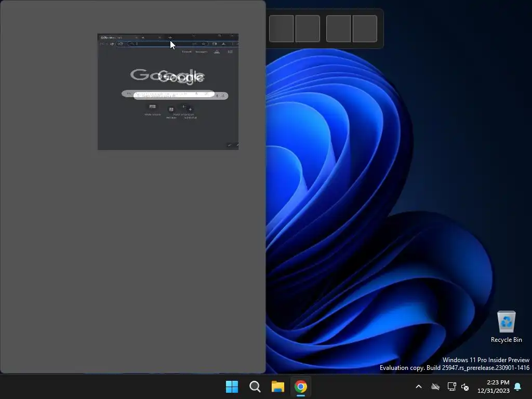
Task: Open OneDrive cloud tray icon
Action: (435, 387)
